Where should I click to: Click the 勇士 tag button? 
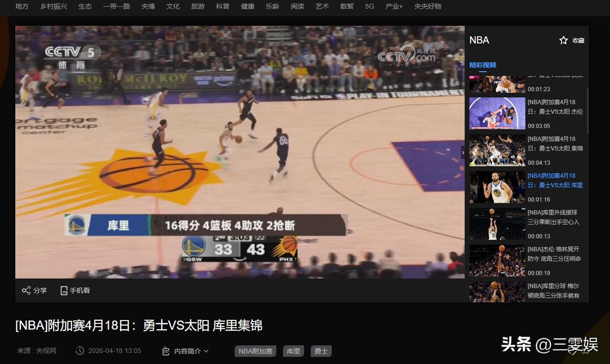coord(321,351)
